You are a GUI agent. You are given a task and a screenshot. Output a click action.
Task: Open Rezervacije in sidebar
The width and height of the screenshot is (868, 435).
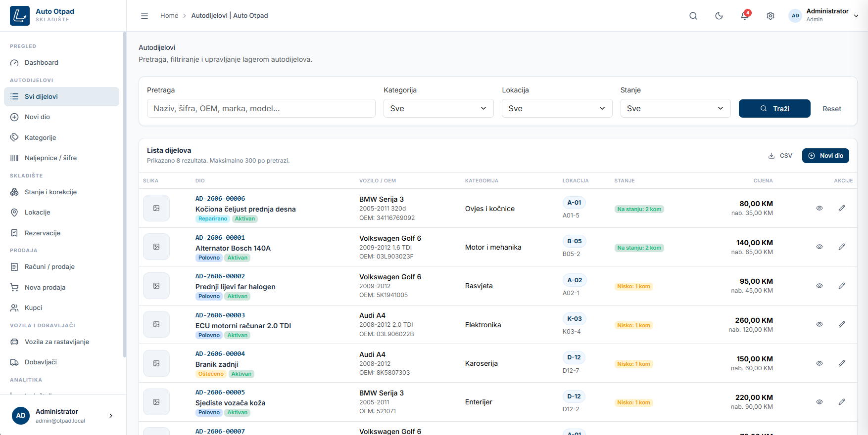(61, 233)
